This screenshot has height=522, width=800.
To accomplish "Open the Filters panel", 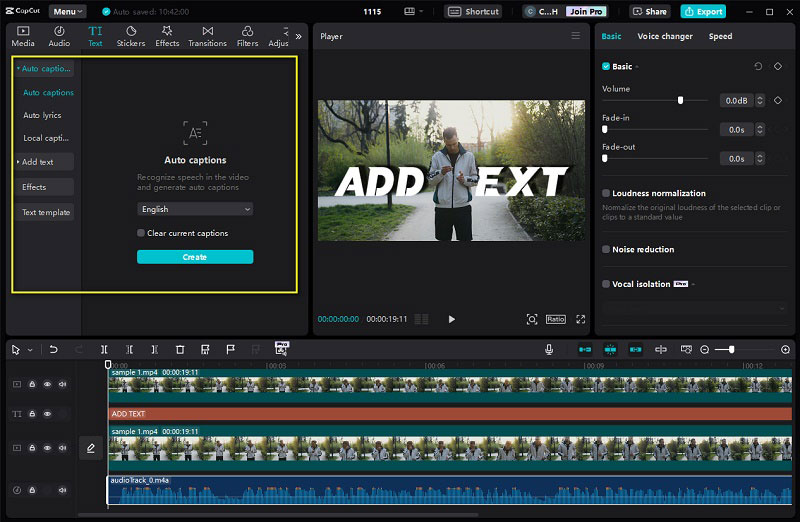I will click(x=247, y=37).
